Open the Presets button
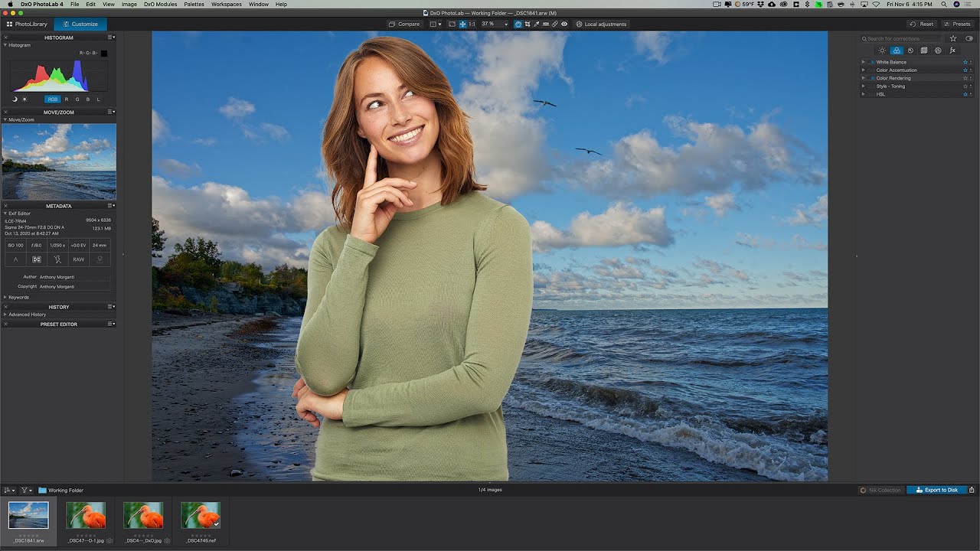980x551 pixels. point(957,24)
